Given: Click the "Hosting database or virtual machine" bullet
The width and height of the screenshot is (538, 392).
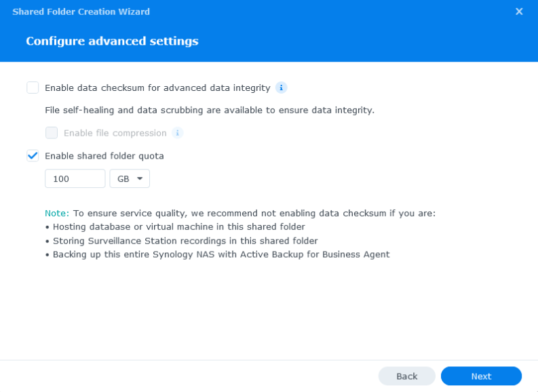Looking at the screenshot, I should pyautogui.click(x=175, y=227).
